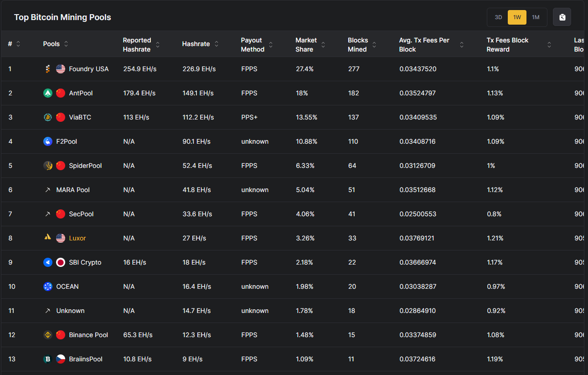The width and height of the screenshot is (588, 375).
Task: Open the AntPool pool link
Action: pyautogui.click(x=81, y=93)
